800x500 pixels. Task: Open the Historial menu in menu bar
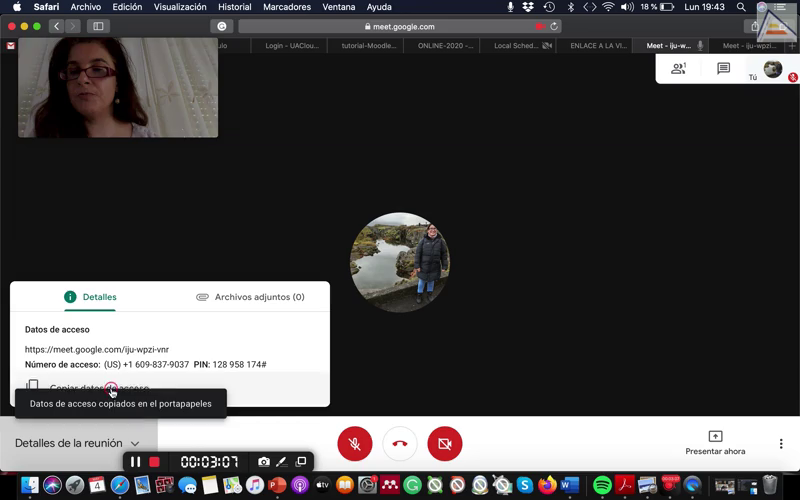(234, 7)
